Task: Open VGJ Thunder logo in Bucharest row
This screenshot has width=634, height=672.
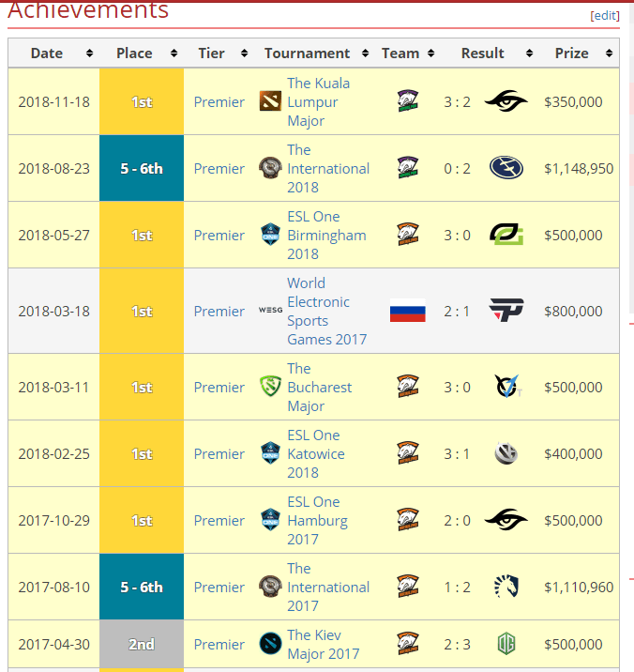Action: [507, 387]
